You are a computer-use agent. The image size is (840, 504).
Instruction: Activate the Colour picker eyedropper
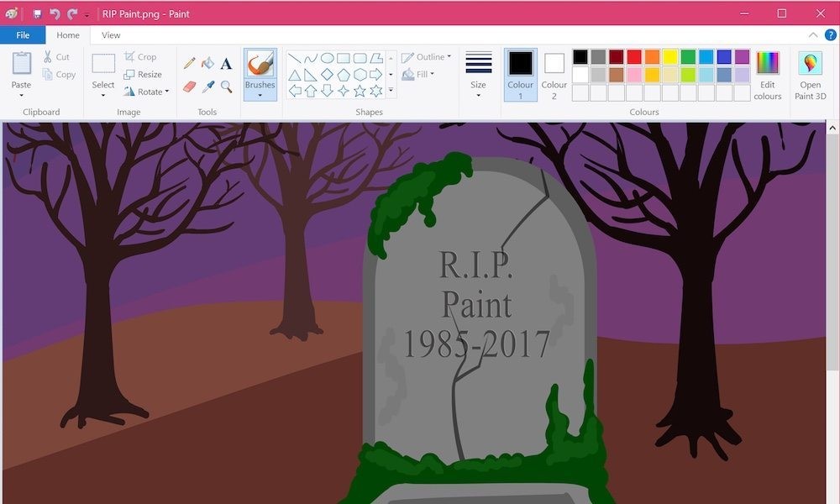click(207, 87)
